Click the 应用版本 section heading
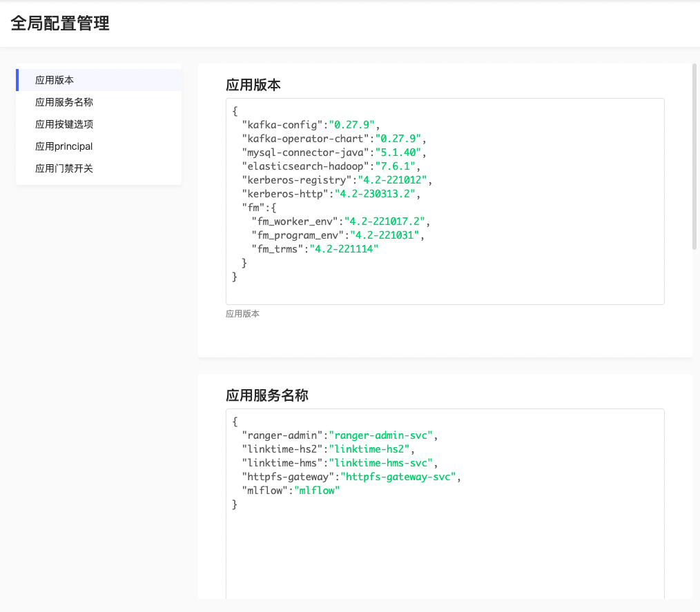Image resolution: width=700 pixels, height=612 pixels. click(x=253, y=85)
